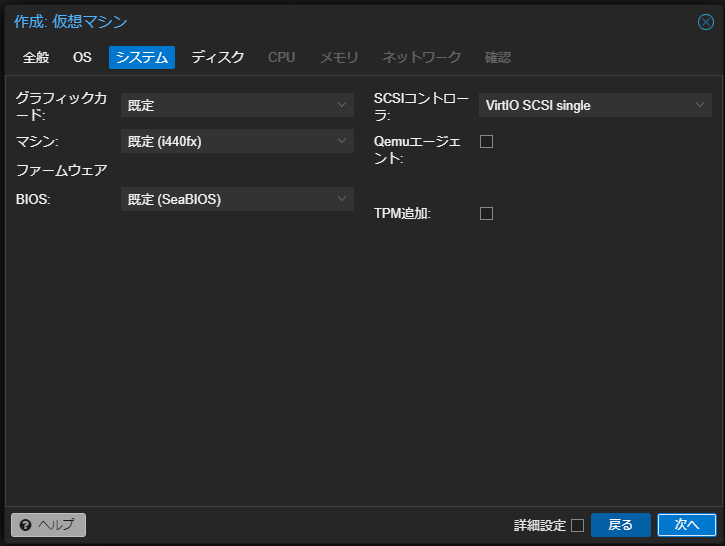Click the 既定 (SeaBIOS) field text

[174, 199]
